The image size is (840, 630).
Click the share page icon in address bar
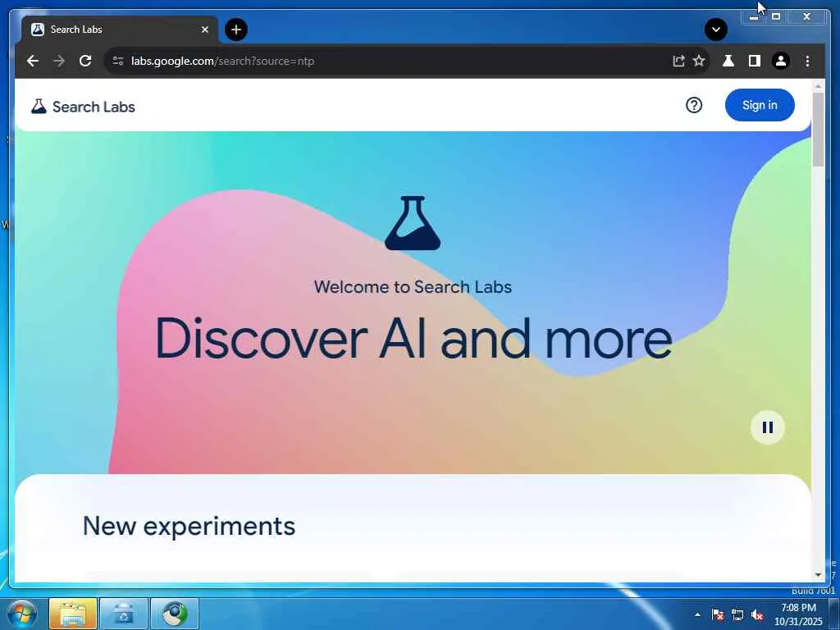[x=678, y=61]
